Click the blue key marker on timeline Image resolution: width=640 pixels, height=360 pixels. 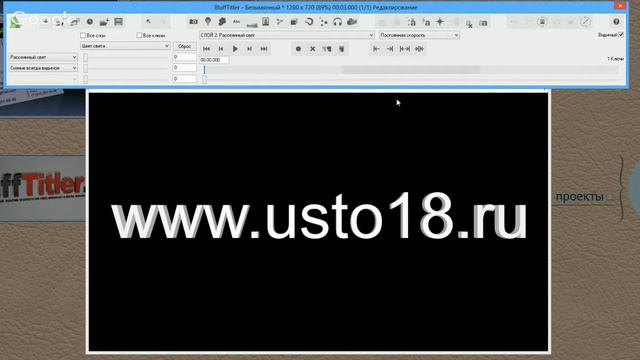[204, 70]
